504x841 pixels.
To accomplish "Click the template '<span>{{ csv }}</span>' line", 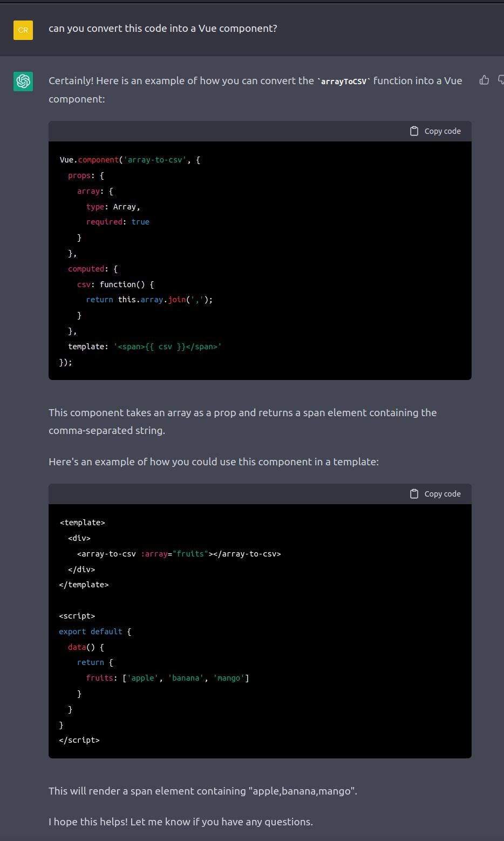I will 145,347.
